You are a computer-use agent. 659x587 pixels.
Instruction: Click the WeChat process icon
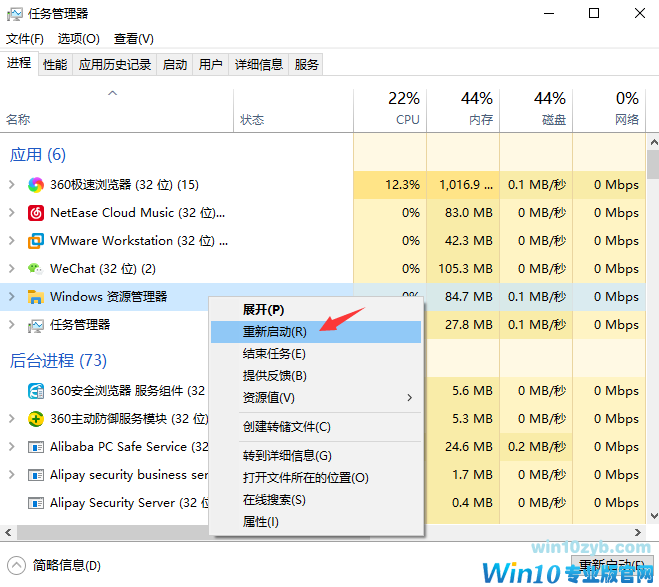pyautogui.click(x=36, y=269)
